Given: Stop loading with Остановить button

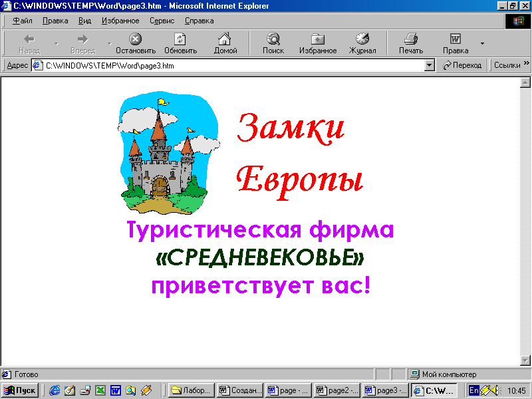Looking at the screenshot, I should (x=136, y=43).
